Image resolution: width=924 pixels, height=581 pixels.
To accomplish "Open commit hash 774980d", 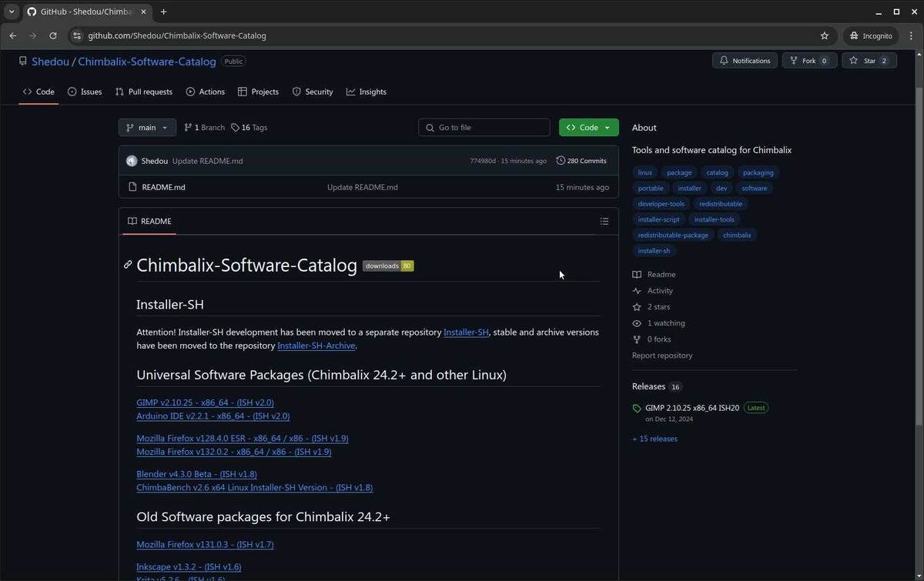I will pos(483,161).
